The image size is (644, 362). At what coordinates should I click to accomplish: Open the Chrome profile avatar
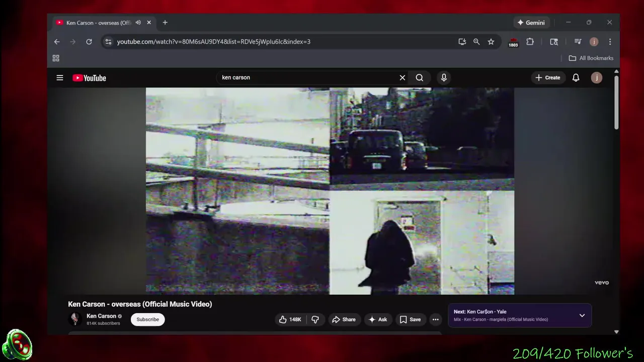click(x=594, y=42)
